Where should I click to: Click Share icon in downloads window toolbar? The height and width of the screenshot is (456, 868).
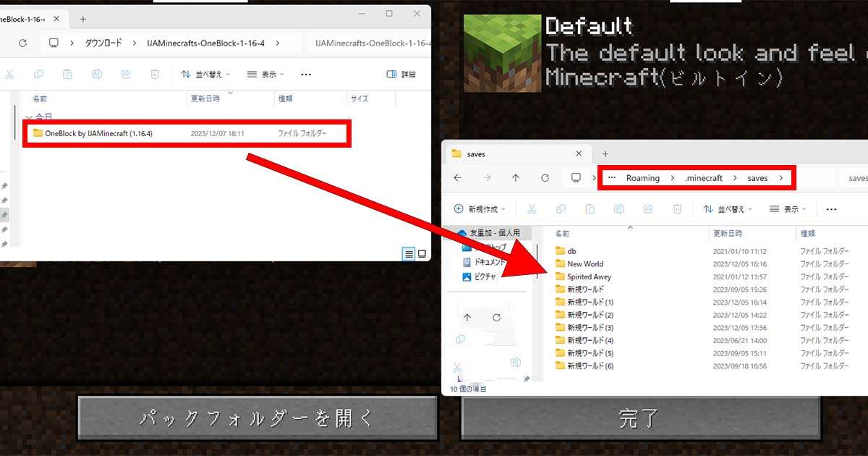coord(125,74)
